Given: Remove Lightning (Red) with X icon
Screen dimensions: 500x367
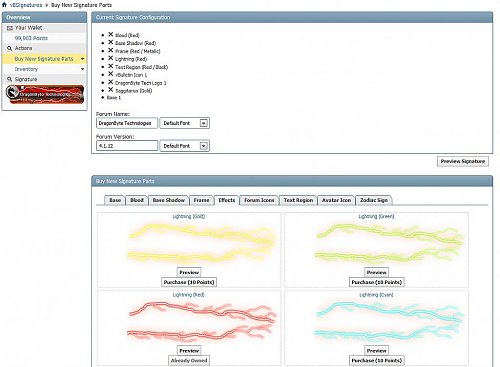Looking at the screenshot, I should point(111,58).
